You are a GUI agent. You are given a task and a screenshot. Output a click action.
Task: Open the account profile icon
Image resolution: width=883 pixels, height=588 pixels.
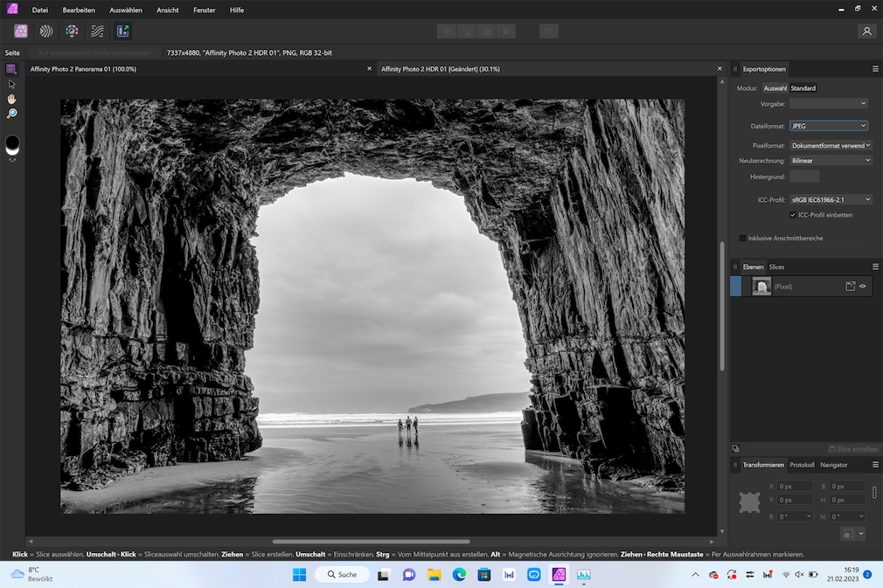coord(866,31)
